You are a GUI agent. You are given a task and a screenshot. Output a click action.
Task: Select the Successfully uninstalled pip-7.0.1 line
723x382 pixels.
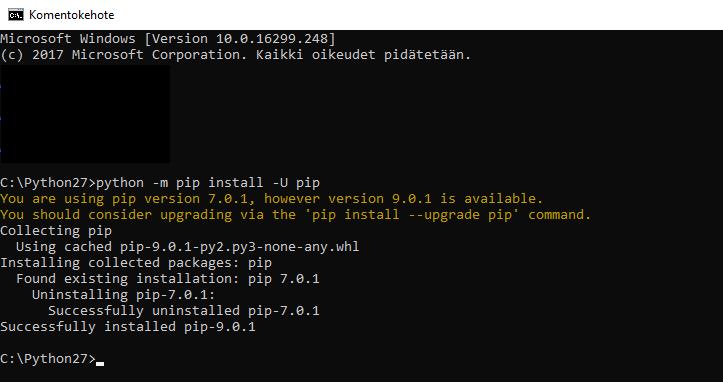coord(184,311)
